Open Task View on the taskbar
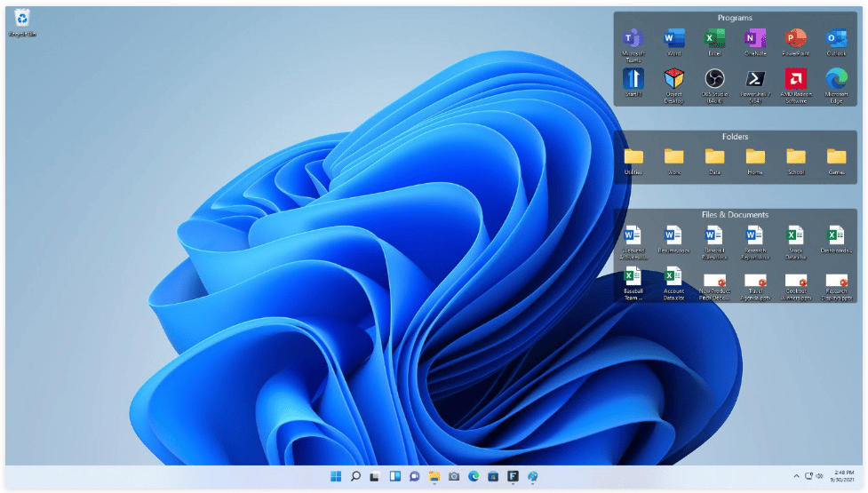The width and height of the screenshot is (868, 493). click(x=375, y=476)
